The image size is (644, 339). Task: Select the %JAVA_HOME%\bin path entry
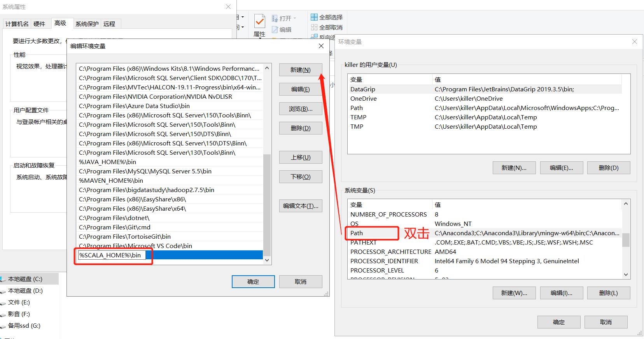coord(170,162)
